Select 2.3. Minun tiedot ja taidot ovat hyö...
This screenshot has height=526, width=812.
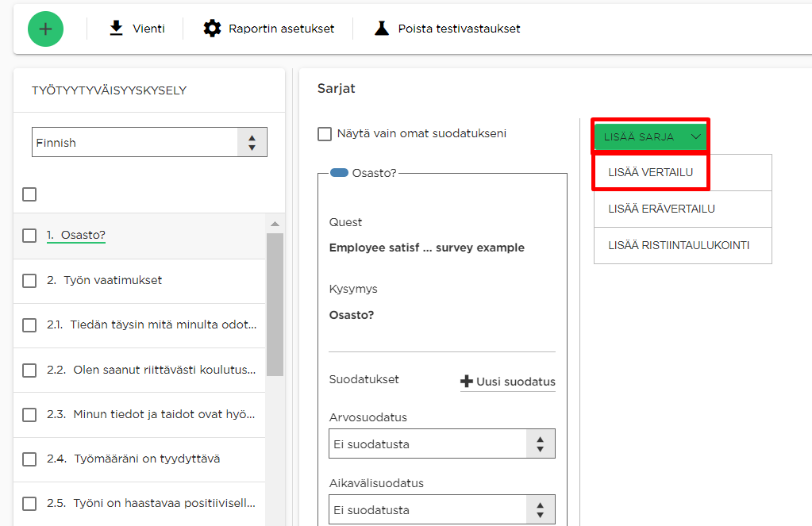[x=151, y=414]
